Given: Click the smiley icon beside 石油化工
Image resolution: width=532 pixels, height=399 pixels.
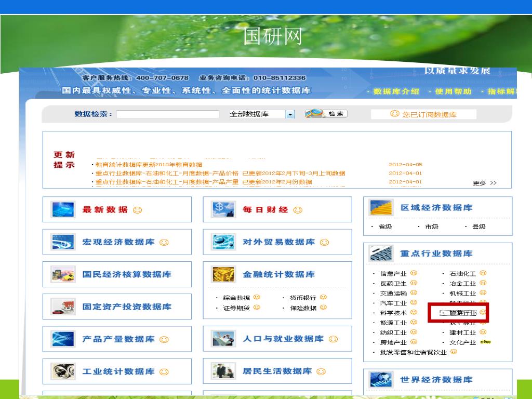Looking at the screenshot, I should click(483, 273).
